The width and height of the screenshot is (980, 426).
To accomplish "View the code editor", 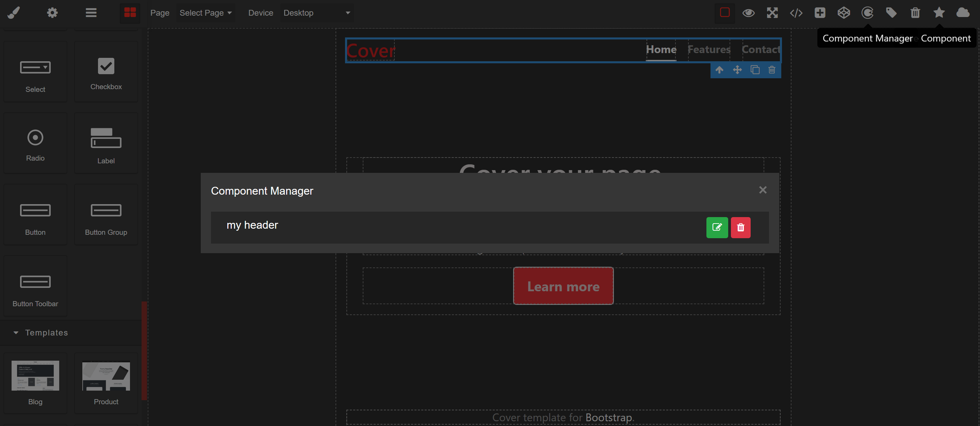I will pyautogui.click(x=796, y=13).
